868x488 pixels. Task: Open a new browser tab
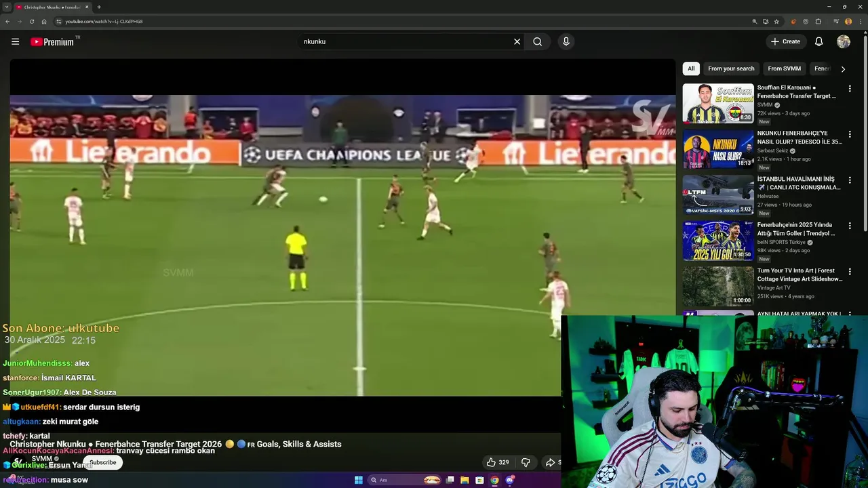click(x=99, y=7)
